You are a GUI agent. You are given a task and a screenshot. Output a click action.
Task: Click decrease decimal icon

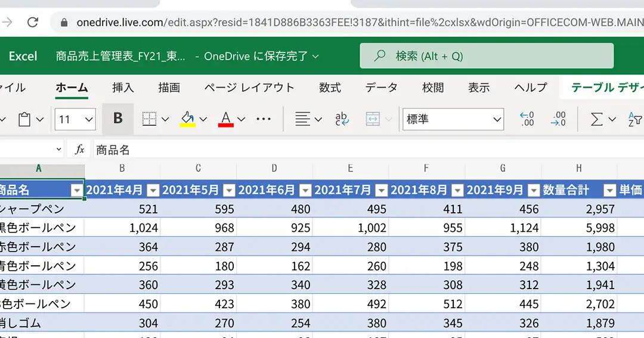pyautogui.click(x=558, y=119)
